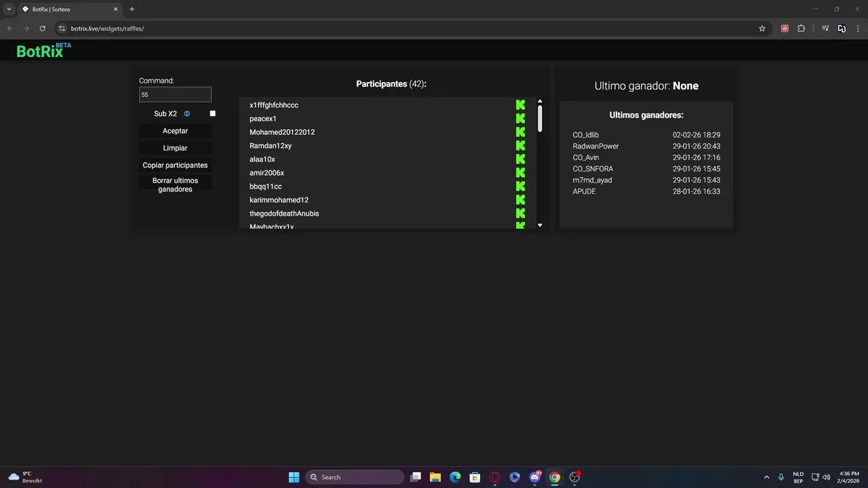Open Windows Start menu
Viewport: 868px width, 488px height.
point(294,477)
